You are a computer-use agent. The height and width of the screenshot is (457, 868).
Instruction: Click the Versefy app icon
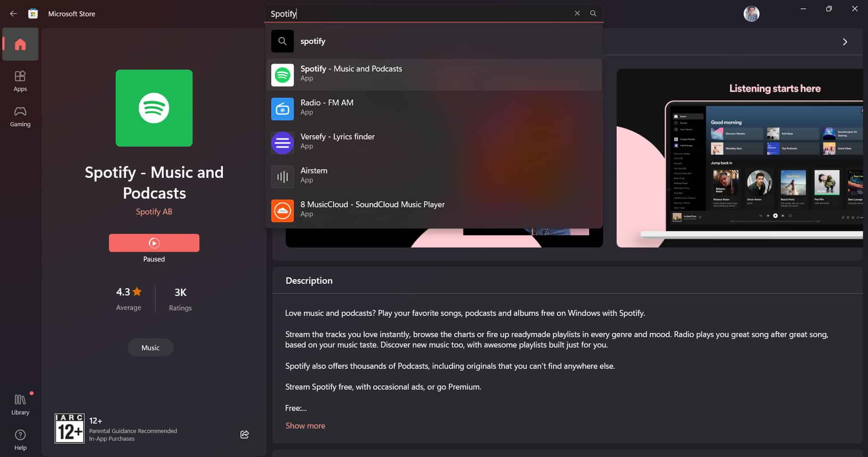(283, 143)
